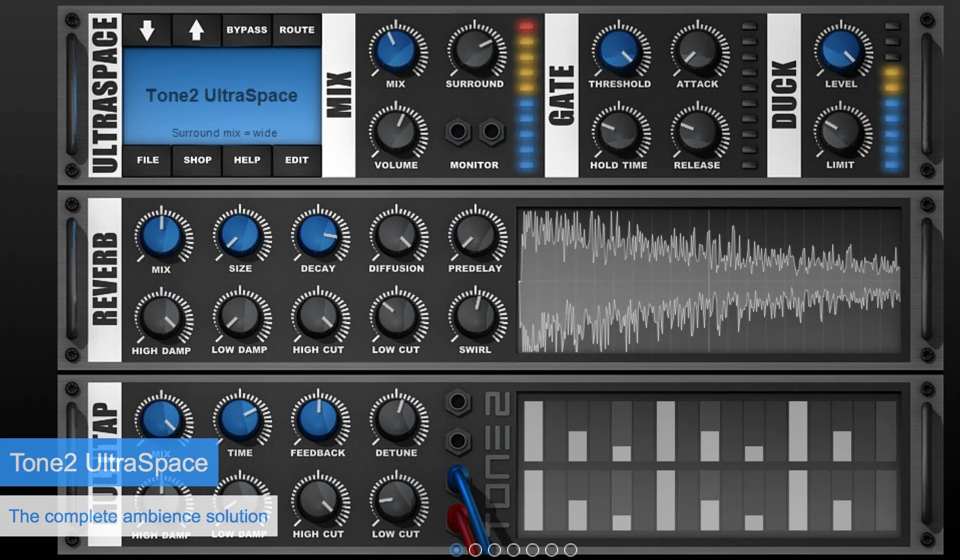
Task: Click the Tone2 UltraSpace preset display
Action: pos(222,96)
